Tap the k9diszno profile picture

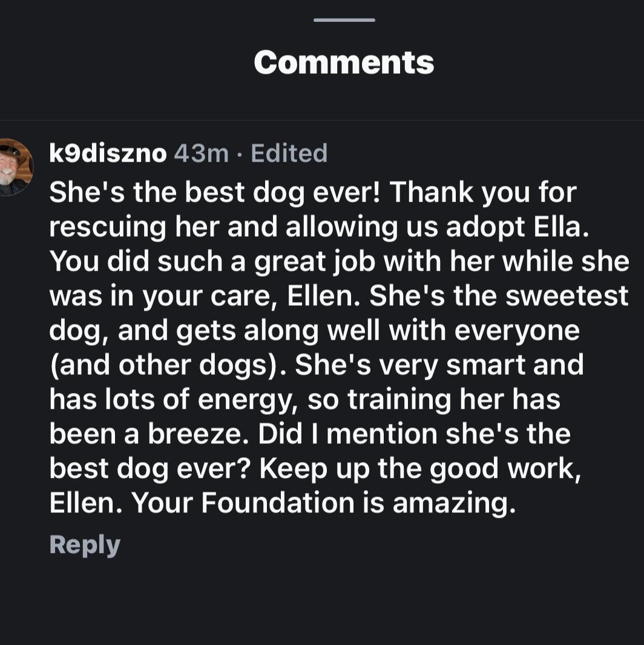coord(13,167)
